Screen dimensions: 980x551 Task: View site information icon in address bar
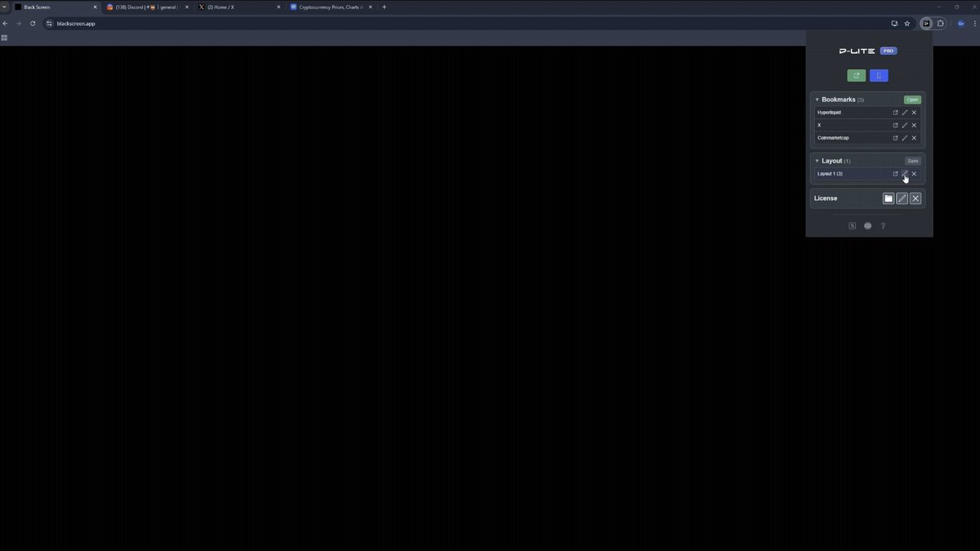[49, 24]
